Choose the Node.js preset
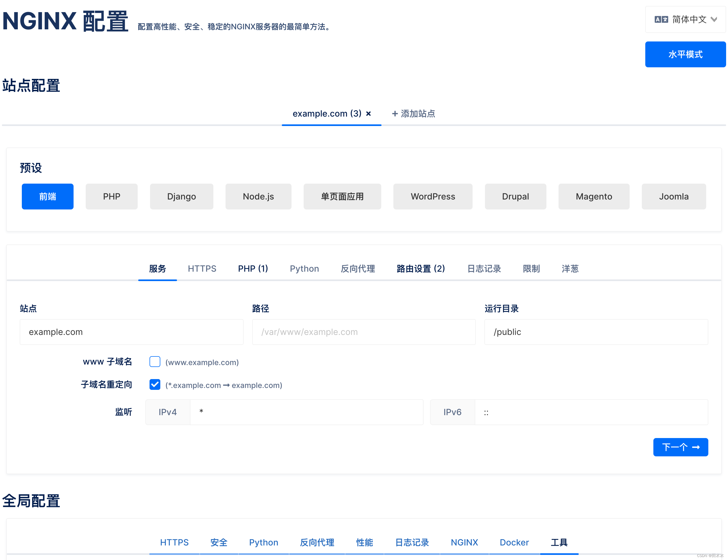Viewport: 728px width, 560px height. [258, 197]
